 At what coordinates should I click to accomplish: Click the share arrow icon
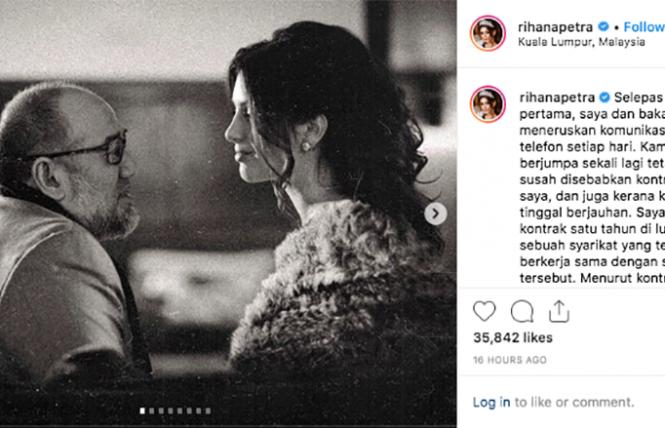[559, 311]
